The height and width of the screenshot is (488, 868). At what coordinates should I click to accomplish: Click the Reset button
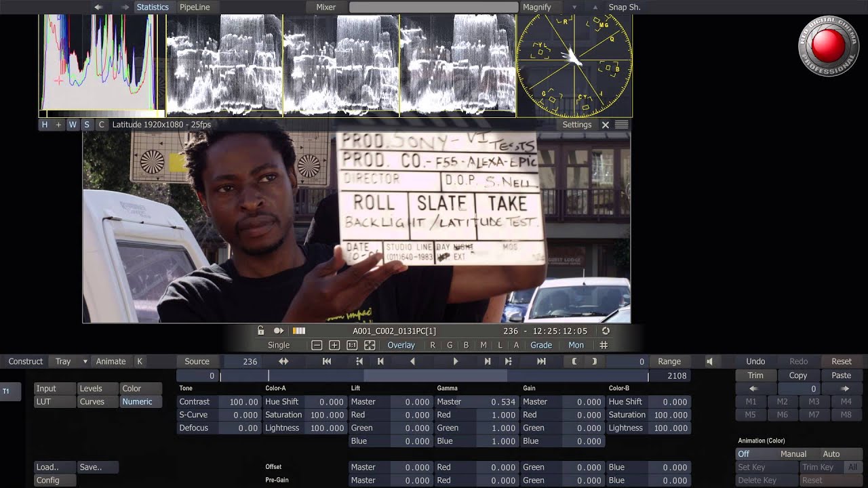tap(842, 361)
